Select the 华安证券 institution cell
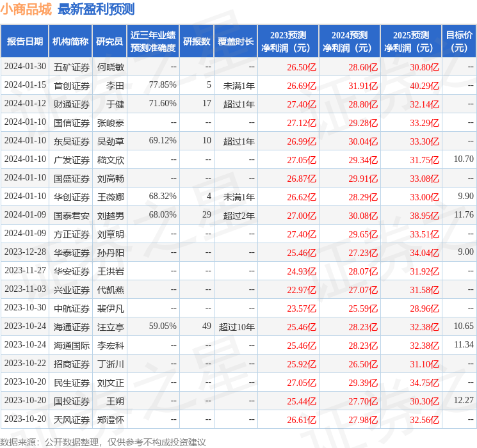Image resolution: width=477 pixels, height=448 pixels. pyautogui.click(x=72, y=271)
